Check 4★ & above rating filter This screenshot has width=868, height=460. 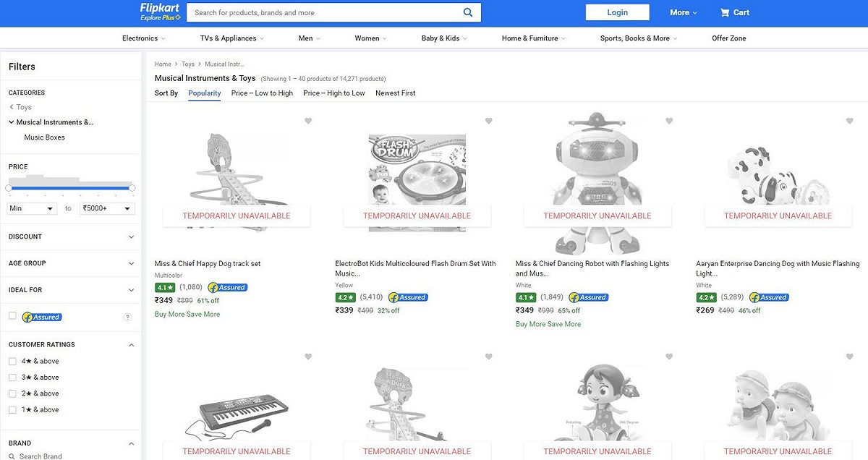[x=12, y=361]
